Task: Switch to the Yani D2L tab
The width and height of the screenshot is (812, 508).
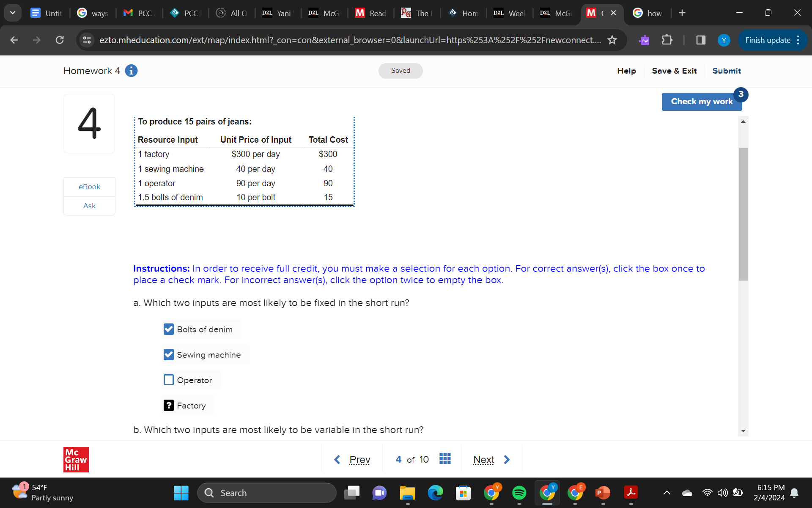Action: 277,13
